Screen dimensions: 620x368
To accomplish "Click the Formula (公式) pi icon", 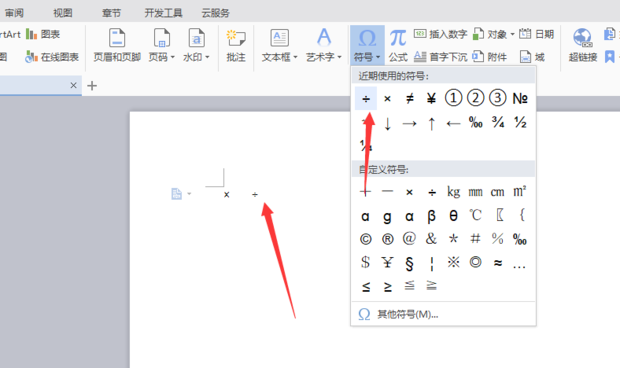I will [x=398, y=38].
